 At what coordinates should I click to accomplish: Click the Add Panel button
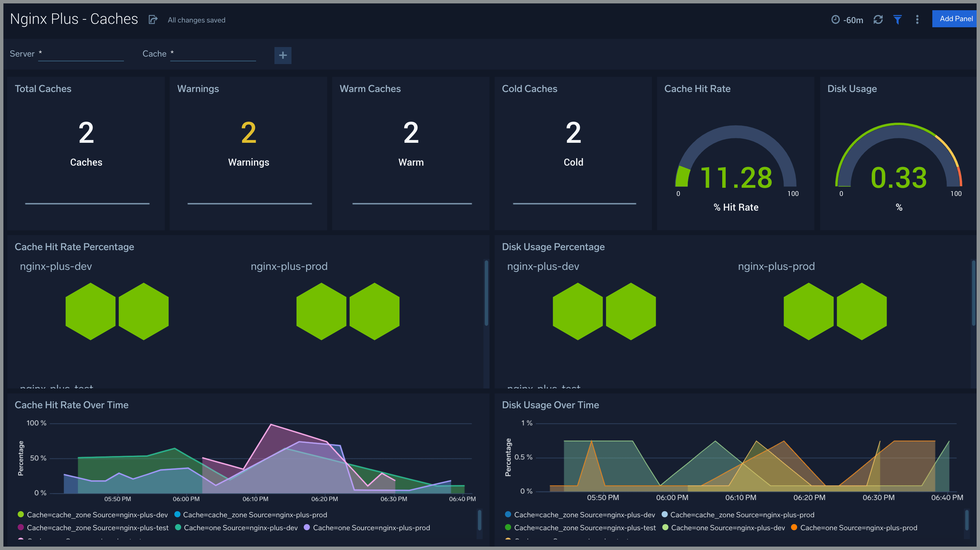[x=954, y=18]
